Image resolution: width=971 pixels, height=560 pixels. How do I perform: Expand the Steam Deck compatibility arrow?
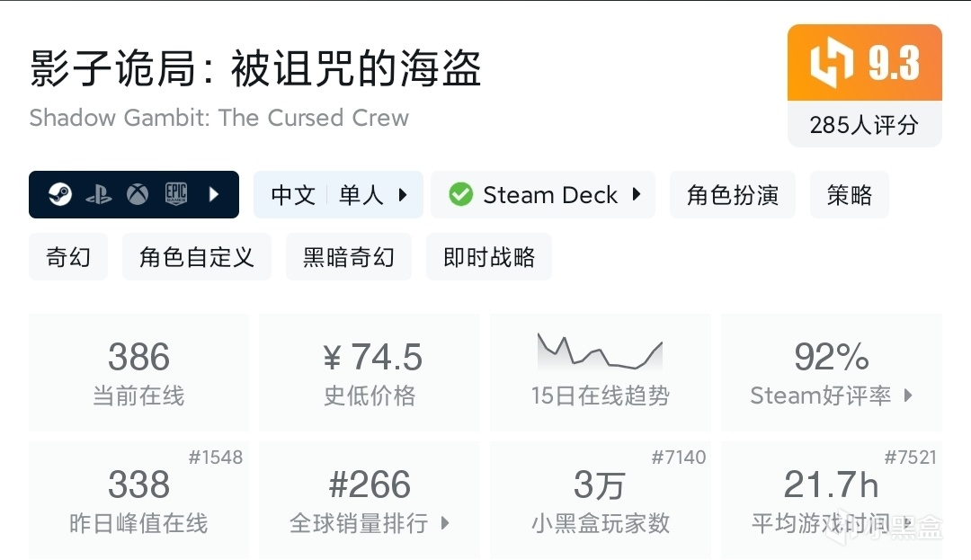click(x=637, y=195)
